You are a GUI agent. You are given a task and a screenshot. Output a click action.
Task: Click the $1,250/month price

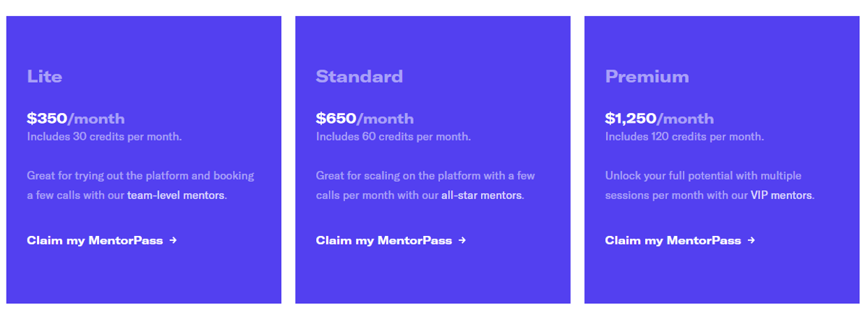pos(660,118)
